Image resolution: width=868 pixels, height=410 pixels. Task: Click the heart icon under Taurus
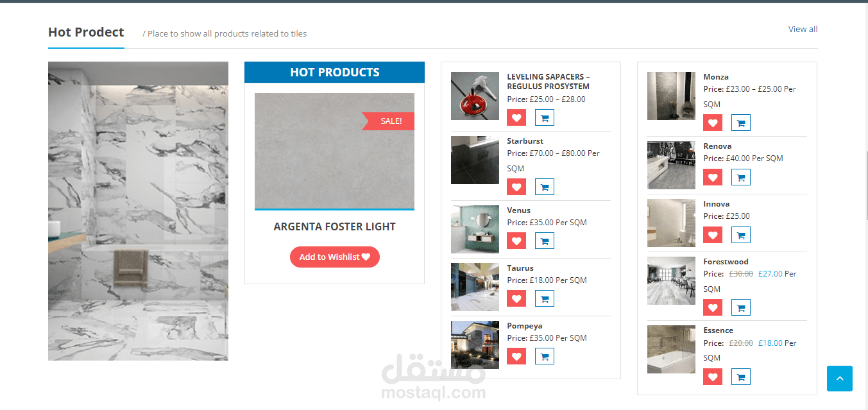(516, 298)
